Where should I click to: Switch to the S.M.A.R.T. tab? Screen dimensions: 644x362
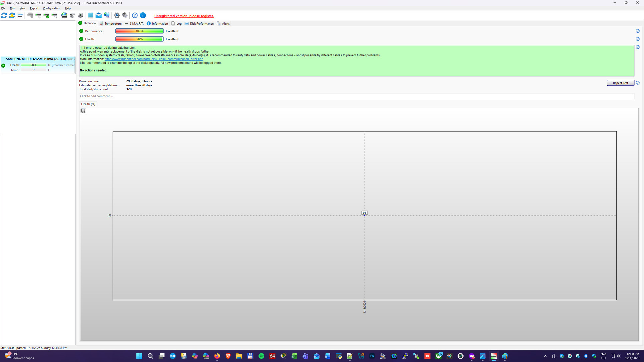pyautogui.click(x=134, y=24)
